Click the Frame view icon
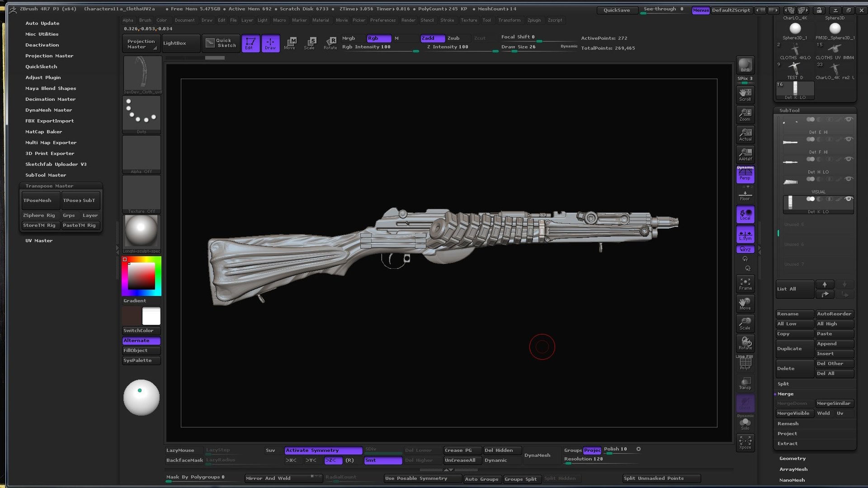 (745, 284)
